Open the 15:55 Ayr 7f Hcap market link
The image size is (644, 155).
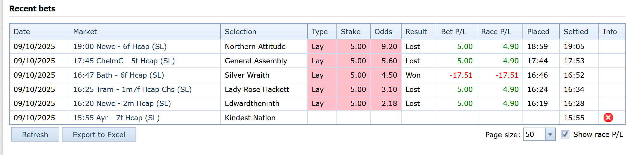coord(116,118)
